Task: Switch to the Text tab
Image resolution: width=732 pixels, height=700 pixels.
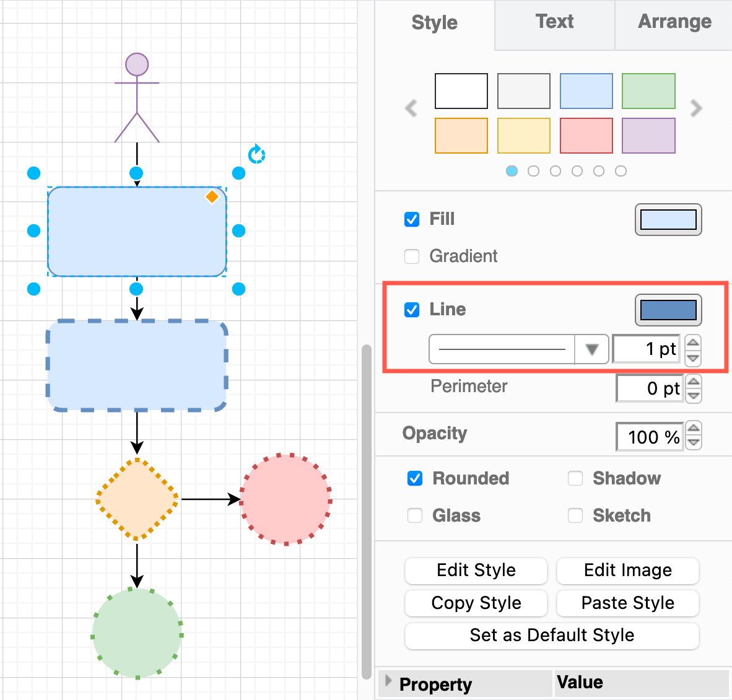Action: click(554, 22)
